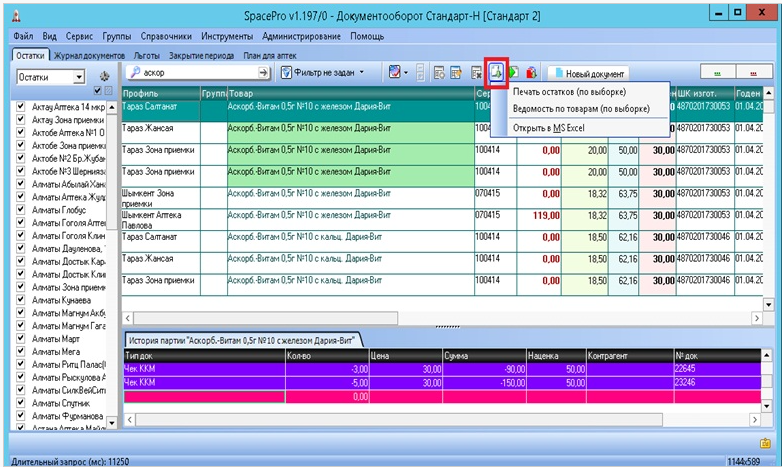
Task: Expand the 'Фильтр не задан' dropdown arrow
Action: point(362,72)
